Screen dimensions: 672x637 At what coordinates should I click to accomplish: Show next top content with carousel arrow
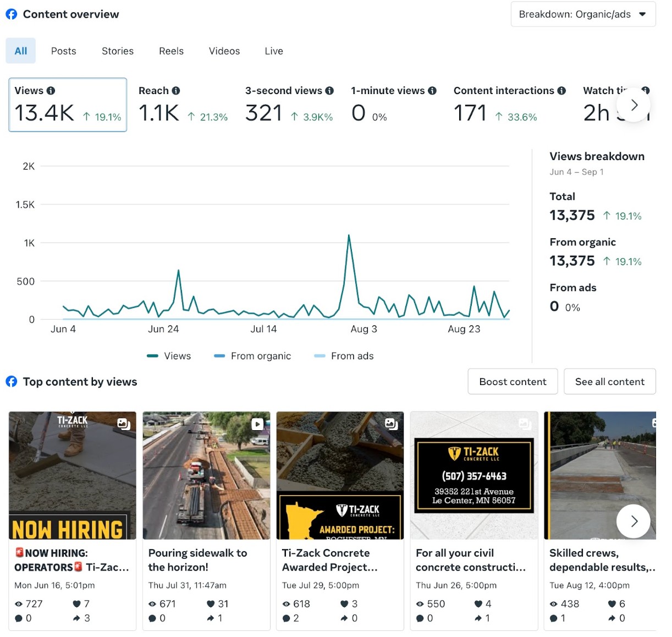pos(634,521)
